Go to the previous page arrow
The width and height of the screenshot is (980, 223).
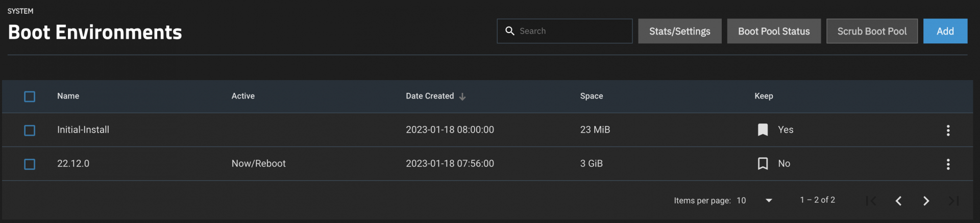[898, 201]
